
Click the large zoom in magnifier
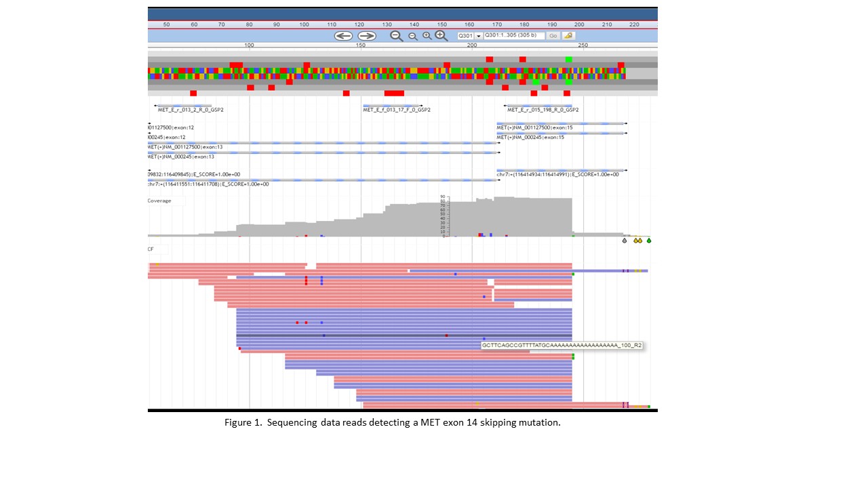[x=441, y=36]
